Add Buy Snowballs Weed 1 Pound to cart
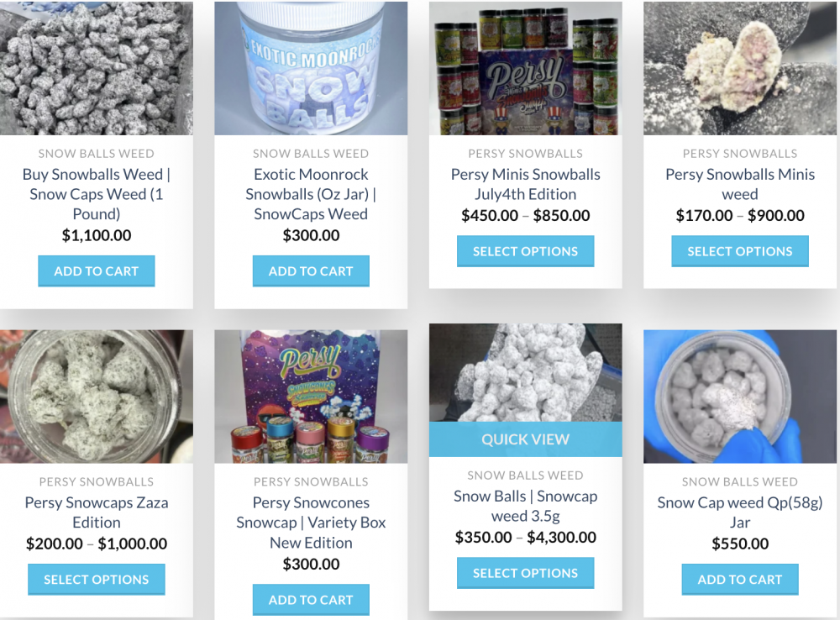The image size is (840, 620). click(x=97, y=271)
